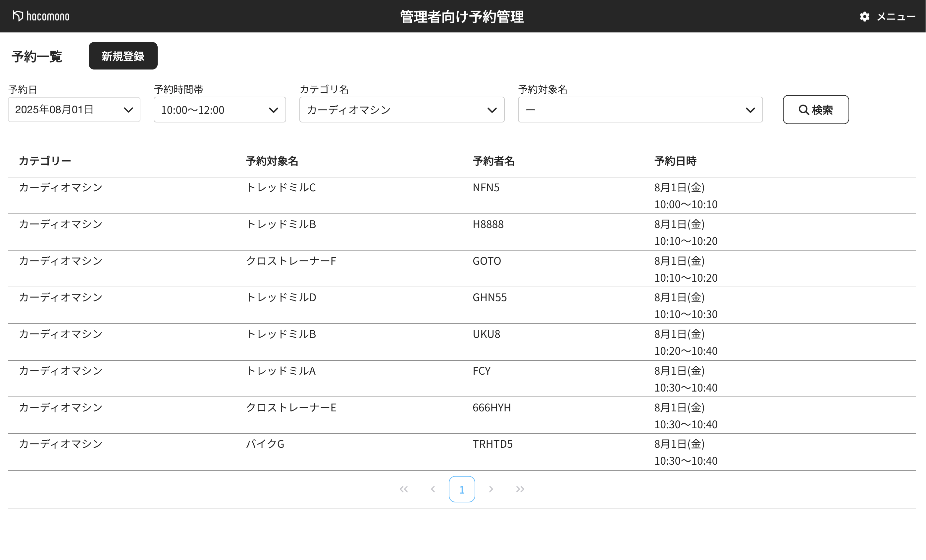
Task: Open the カテゴリ名 dropdown
Action: pos(402,110)
